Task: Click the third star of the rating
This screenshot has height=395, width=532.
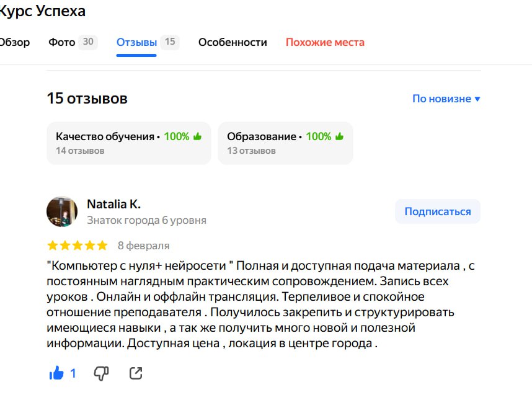Action: 76,244
